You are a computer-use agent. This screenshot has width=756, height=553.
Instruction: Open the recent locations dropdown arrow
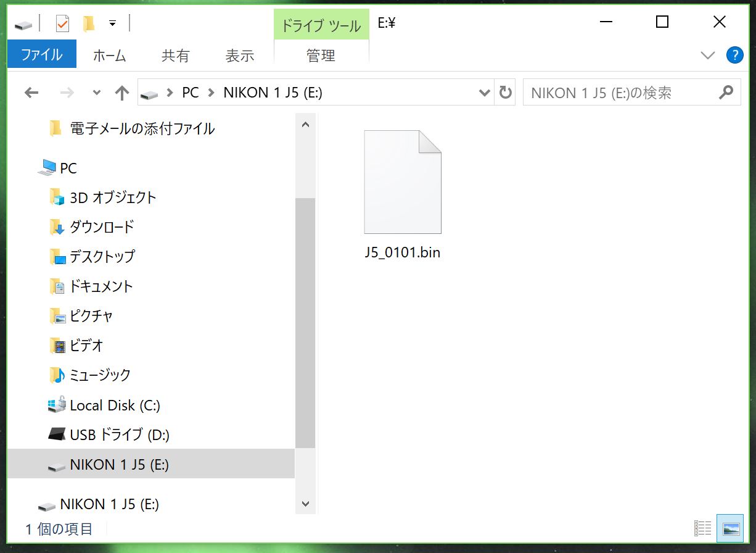coord(96,93)
